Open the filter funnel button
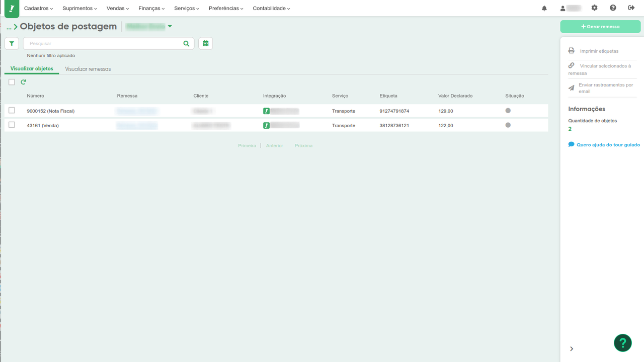644x362 pixels. (x=12, y=44)
